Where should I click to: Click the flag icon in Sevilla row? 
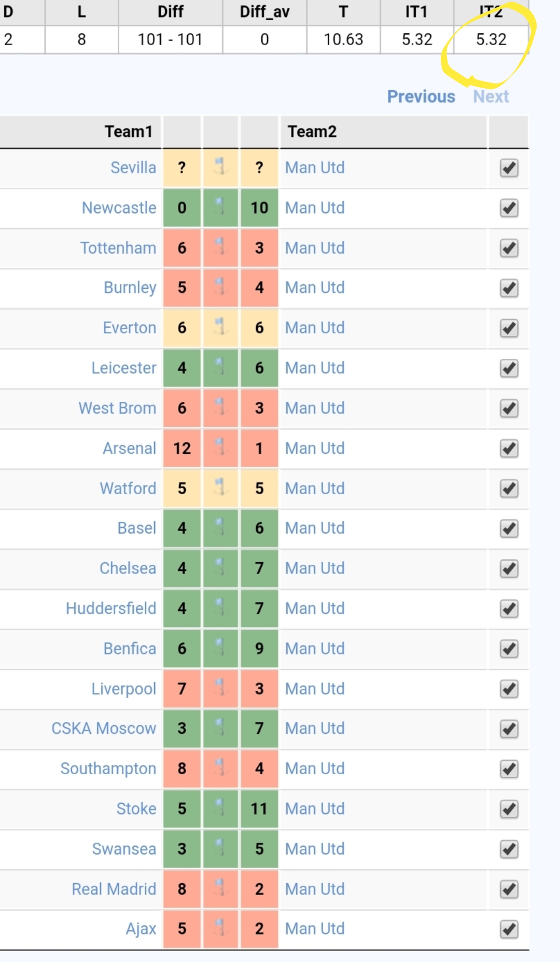tap(221, 167)
